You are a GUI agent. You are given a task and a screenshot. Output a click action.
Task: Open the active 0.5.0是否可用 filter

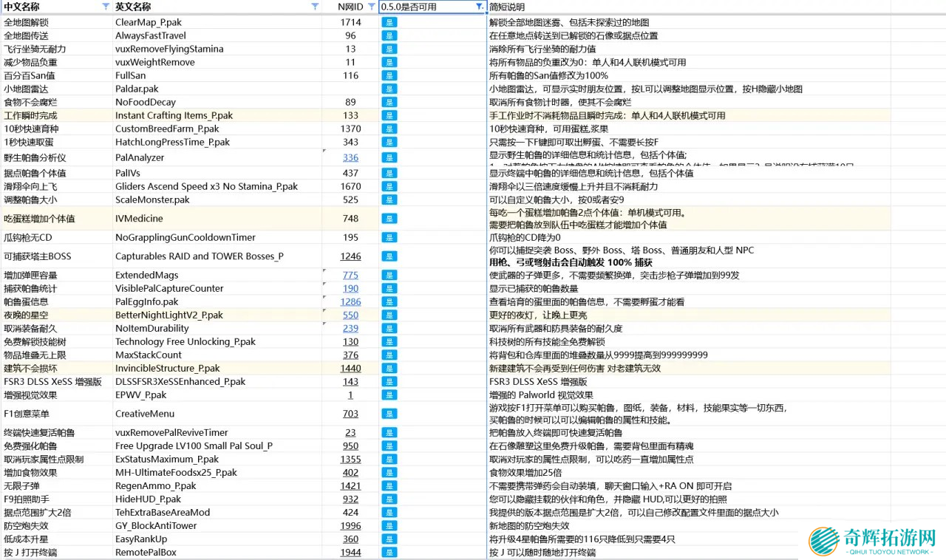(x=479, y=7)
